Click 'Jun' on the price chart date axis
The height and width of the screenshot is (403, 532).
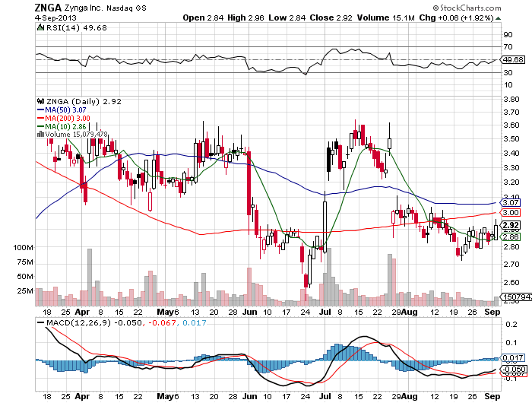(x=250, y=312)
